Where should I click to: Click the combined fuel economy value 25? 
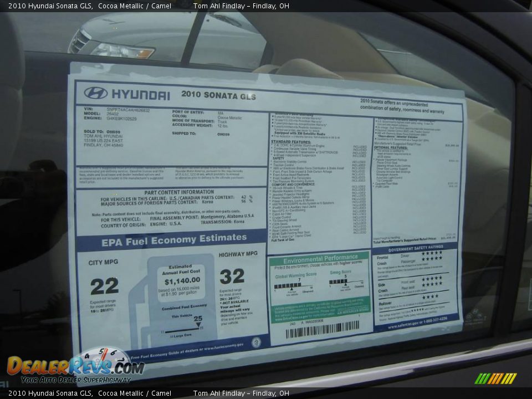coord(198,318)
